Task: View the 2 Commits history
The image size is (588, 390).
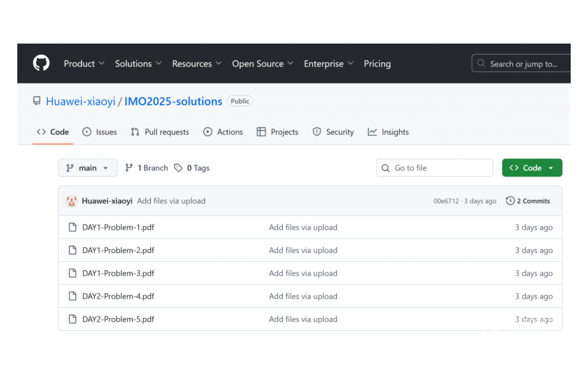Action: (528, 201)
